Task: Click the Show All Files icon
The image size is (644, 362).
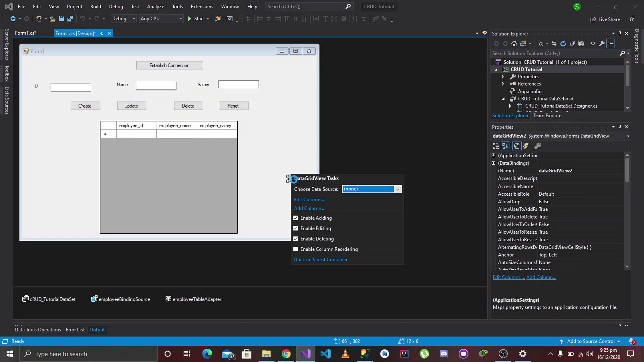Action: pyautogui.click(x=581, y=43)
